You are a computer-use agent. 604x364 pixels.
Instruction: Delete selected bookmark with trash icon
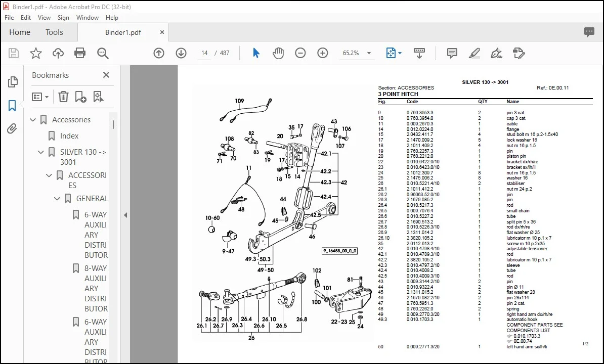tap(63, 97)
